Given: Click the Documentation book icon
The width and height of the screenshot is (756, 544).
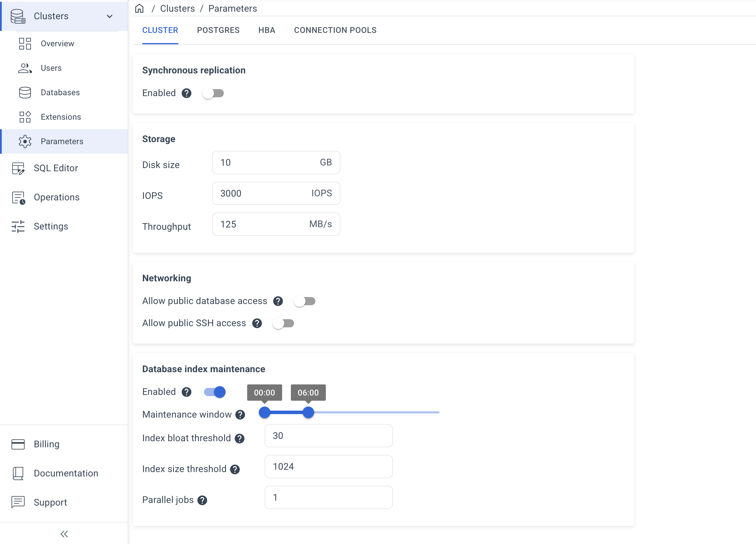Looking at the screenshot, I should pyautogui.click(x=18, y=473).
